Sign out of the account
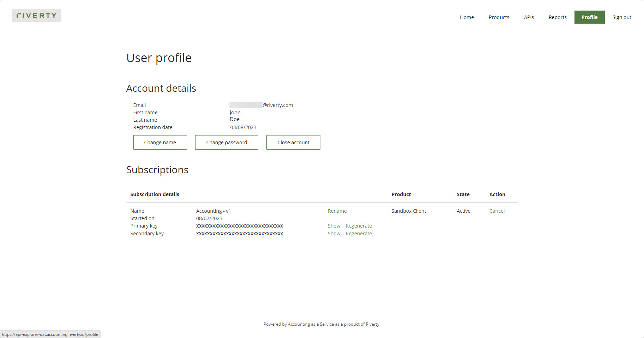The image size is (644, 338). (x=621, y=17)
